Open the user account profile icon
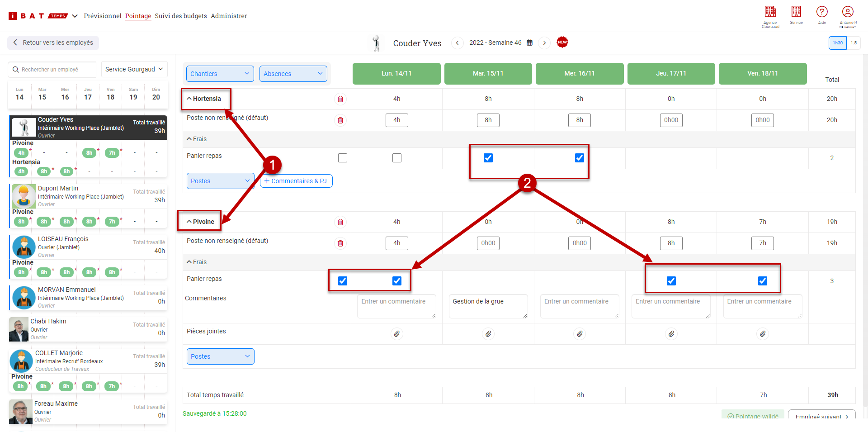This screenshot has width=868, height=432. [x=847, y=12]
